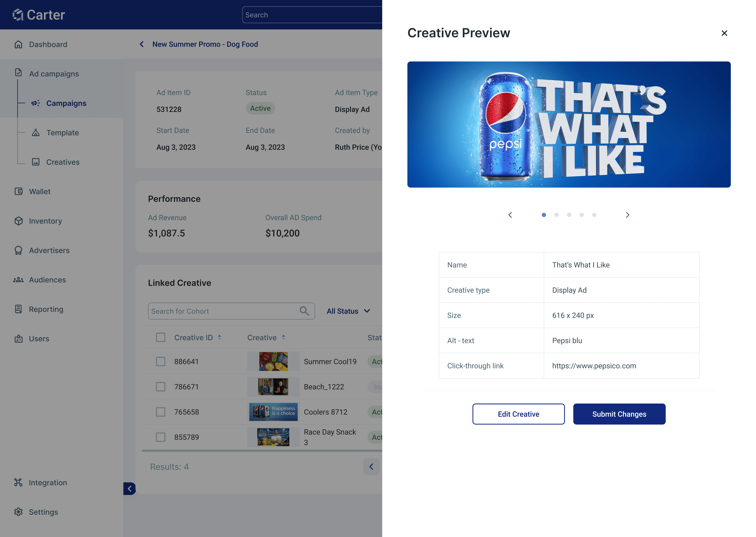756x537 pixels.
Task: Collapse the sidebar using the chevron button
Action: (129, 489)
